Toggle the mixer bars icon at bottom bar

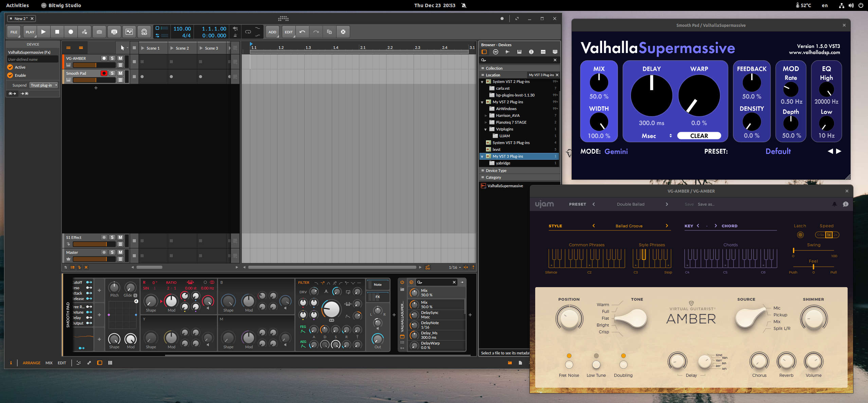pyautogui.click(x=110, y=363)
